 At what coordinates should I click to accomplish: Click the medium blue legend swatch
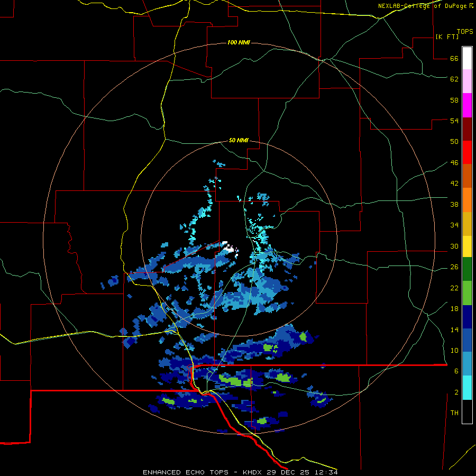click(x=467, y=340)
